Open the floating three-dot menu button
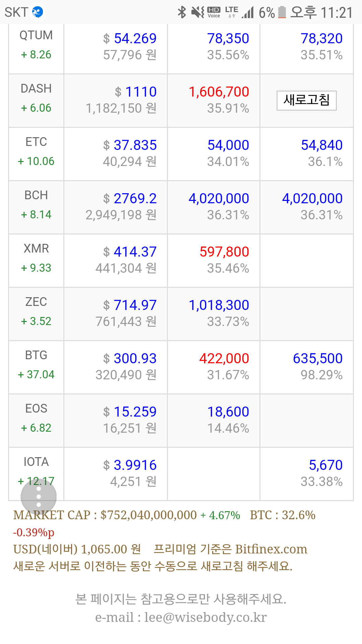 coord(39,497)
